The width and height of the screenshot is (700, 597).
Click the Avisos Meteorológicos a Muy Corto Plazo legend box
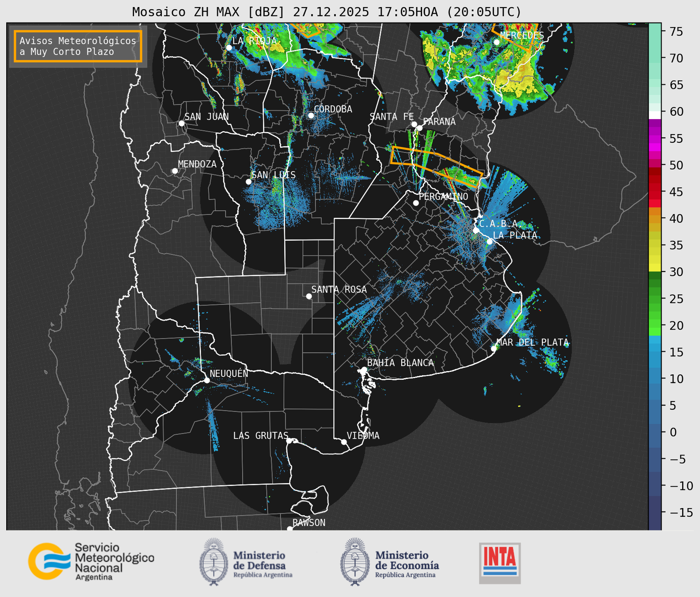[x=78, y=46]
